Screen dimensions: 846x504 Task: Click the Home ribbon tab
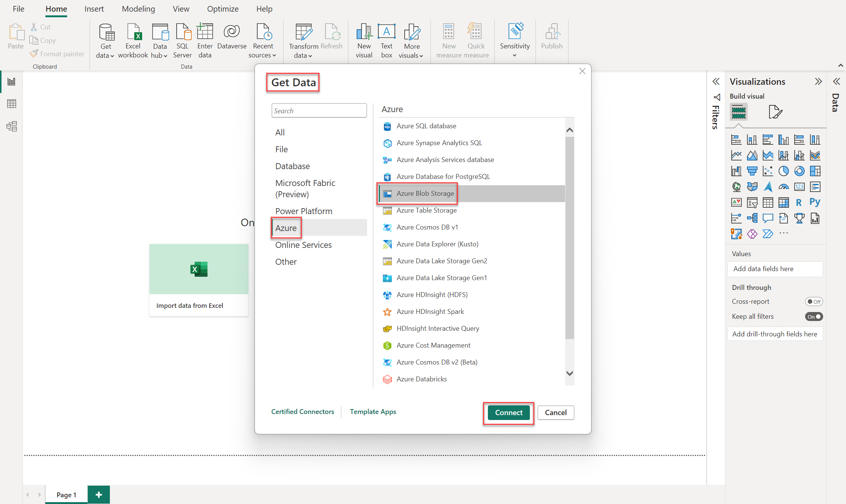pyautogui.click(x=56, y=9)
